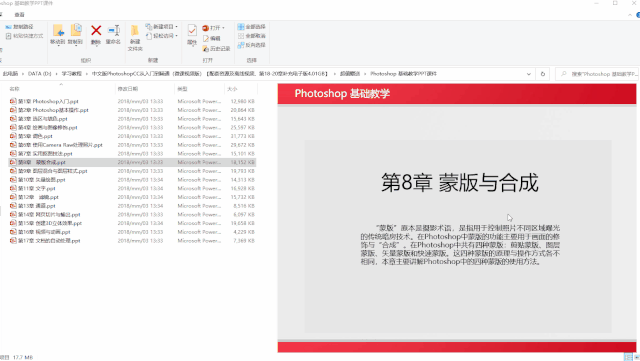Viewport: 640px width, 361px height.
Task: Expand the 打开 dropdown arrow
Action: (x=223, y=28)
